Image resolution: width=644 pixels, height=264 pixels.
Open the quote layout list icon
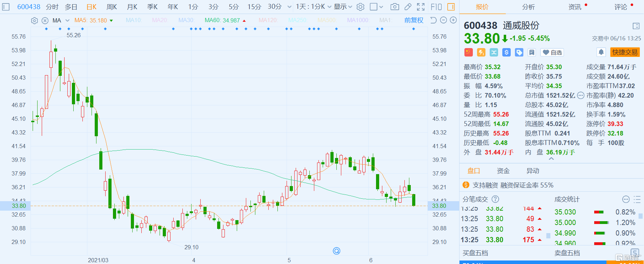point(636,26)
